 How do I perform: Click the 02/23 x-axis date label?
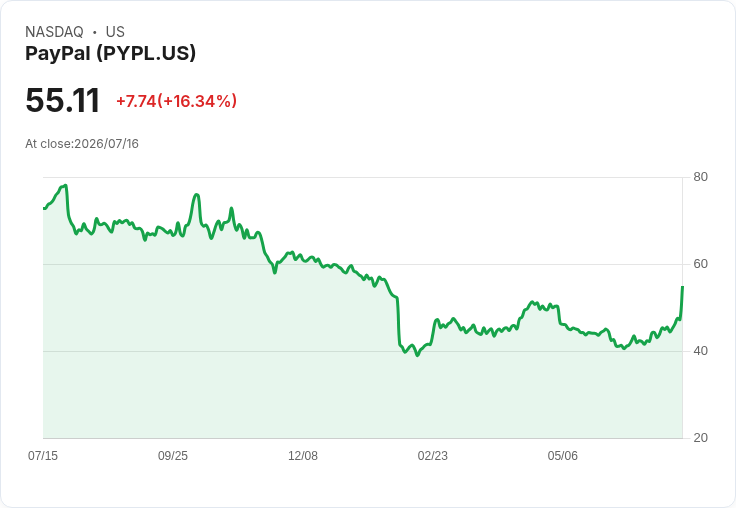(433, 455)
